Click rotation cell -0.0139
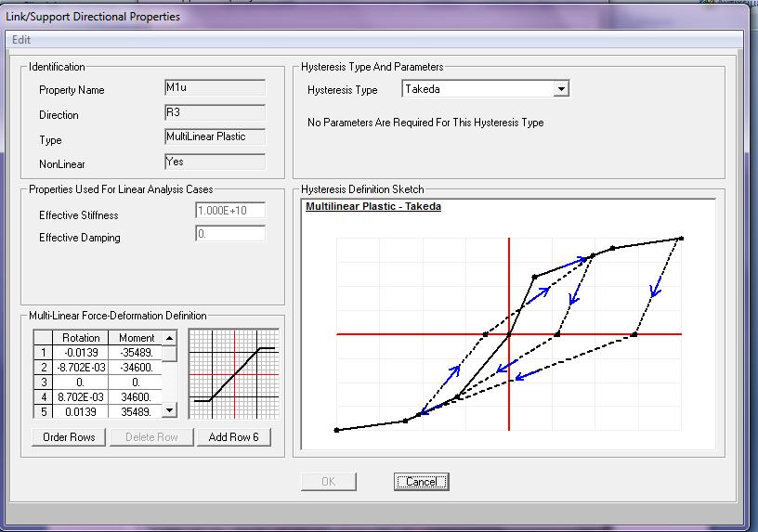 (x=80, y=353)
